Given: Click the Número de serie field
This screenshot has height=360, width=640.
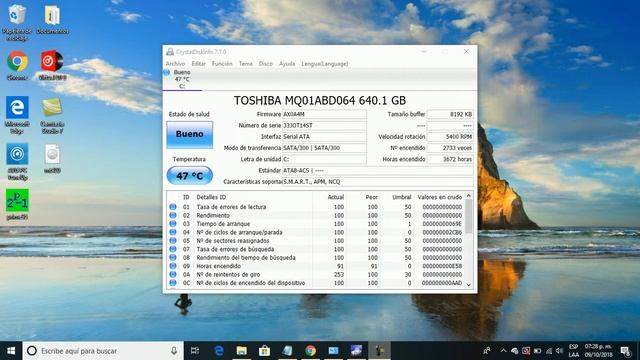Looking at the screenshot, I should [x=324, y=125].
